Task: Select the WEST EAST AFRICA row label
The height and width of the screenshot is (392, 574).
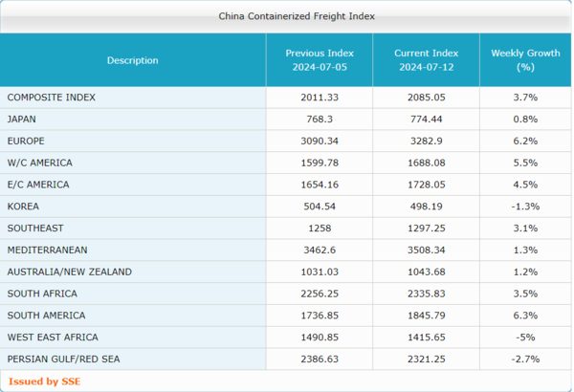Action: click(x=53, y=338)
